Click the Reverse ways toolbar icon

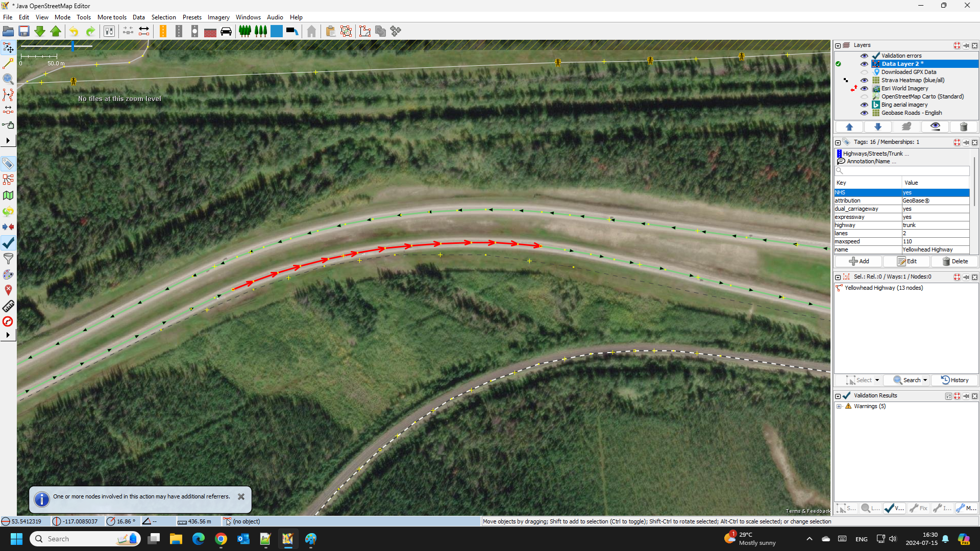click(x=144, y=32)
